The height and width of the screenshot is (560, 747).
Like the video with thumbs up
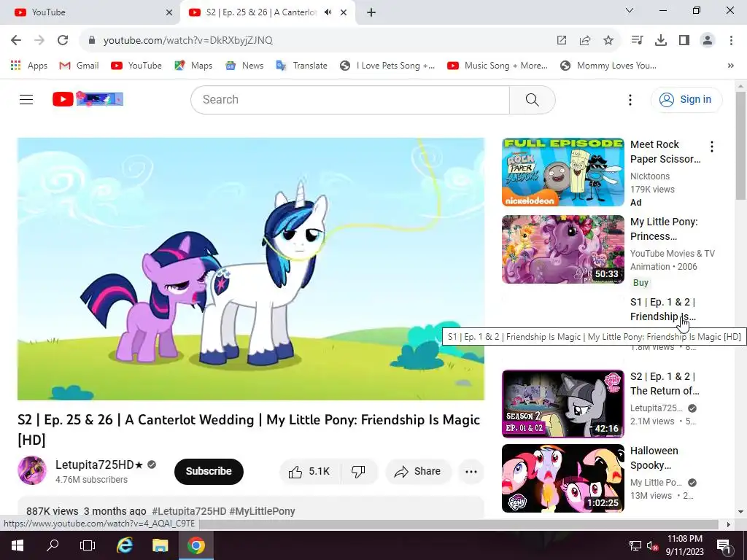pos(309,472)
